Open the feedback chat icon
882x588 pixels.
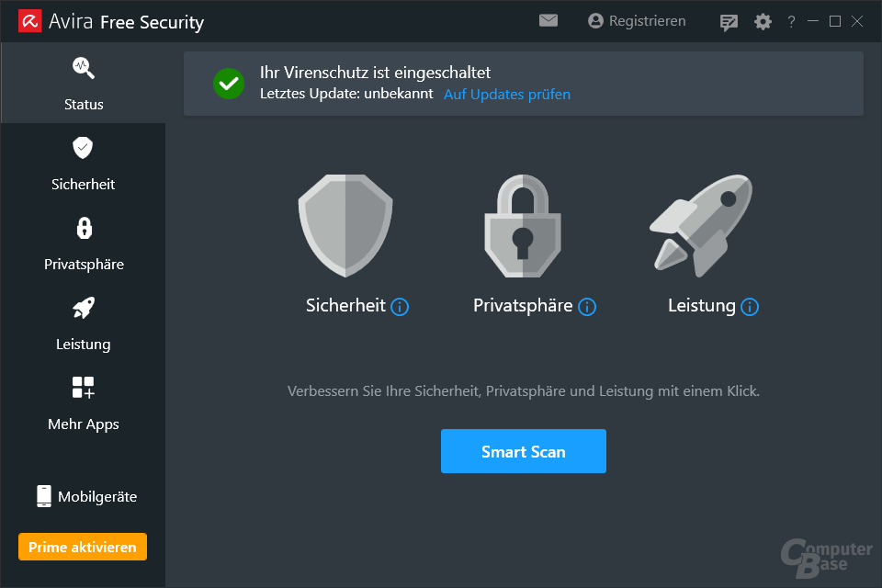(x=729, y=22)
